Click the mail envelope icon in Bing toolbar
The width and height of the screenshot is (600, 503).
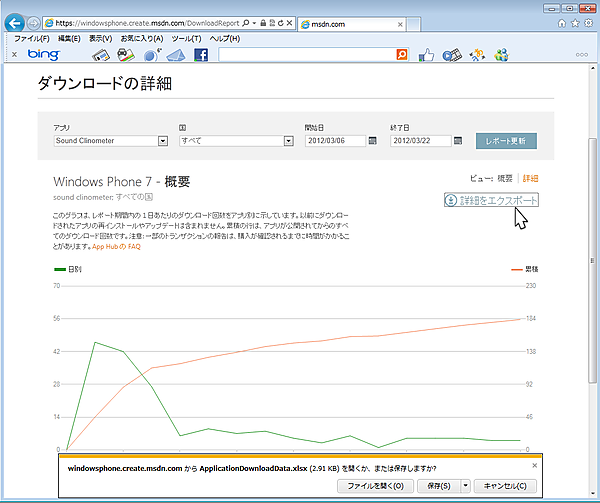point(176,55)
